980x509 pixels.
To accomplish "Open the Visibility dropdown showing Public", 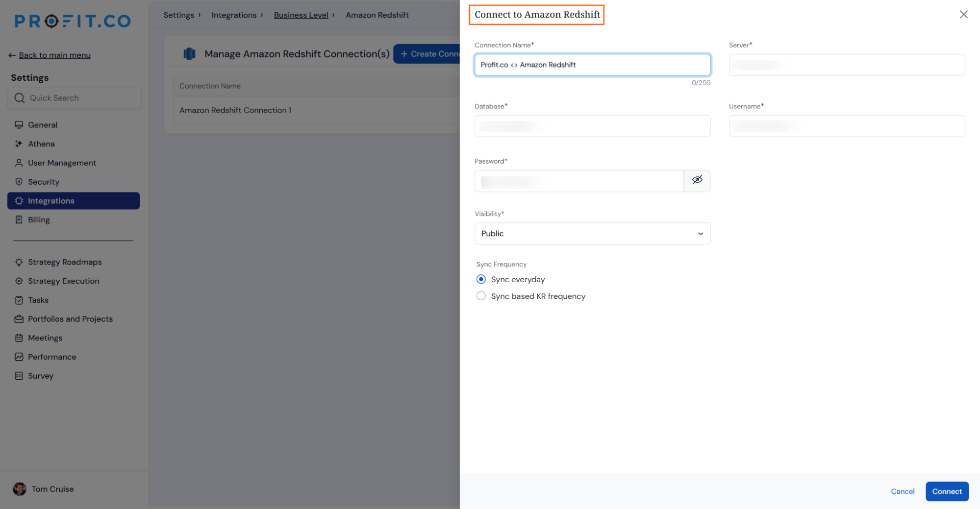I will coord(592,234).
